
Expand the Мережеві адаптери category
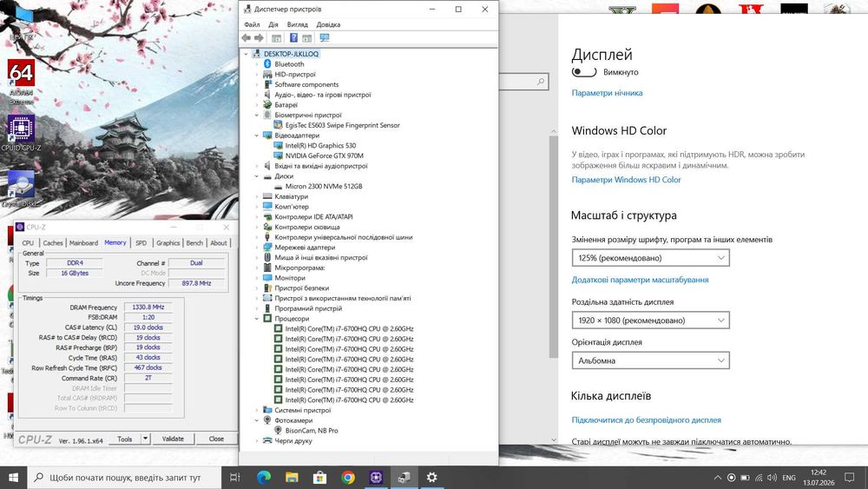tap(257, 248)
